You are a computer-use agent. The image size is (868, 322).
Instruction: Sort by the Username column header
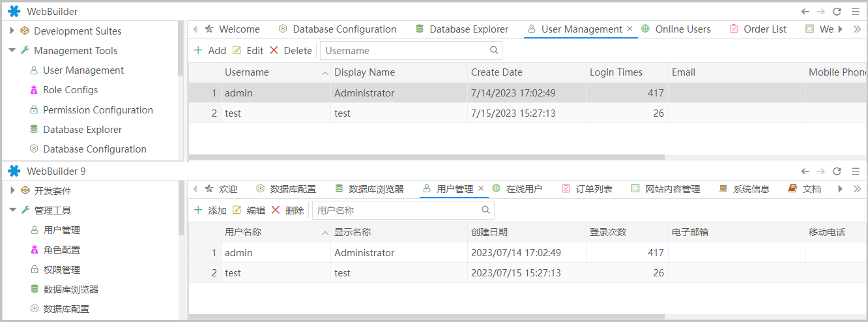coord(247,72)
